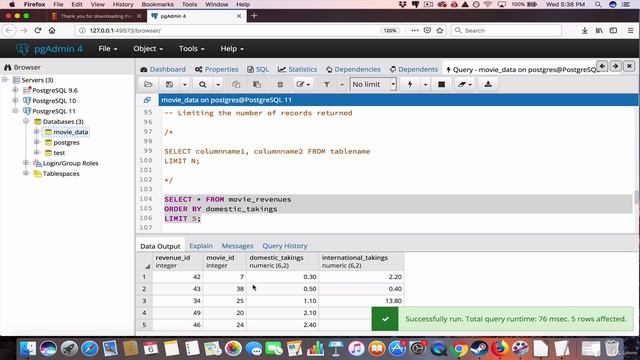Click the connection status link icon
640x360 pixels.
click(x=147, y=100)
